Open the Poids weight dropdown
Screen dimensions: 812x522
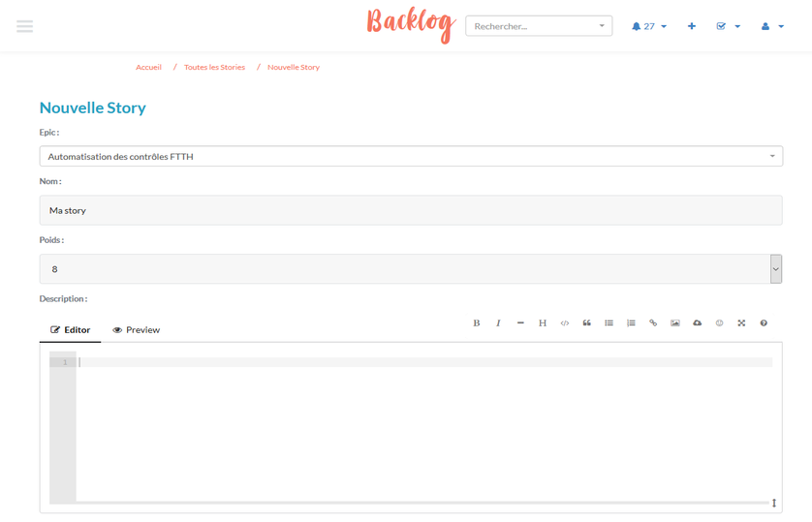[x=410, y=269]
